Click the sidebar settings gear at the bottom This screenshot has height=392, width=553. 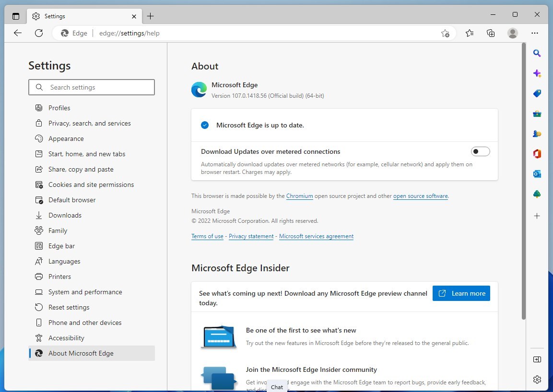click(x=537, y=379)
